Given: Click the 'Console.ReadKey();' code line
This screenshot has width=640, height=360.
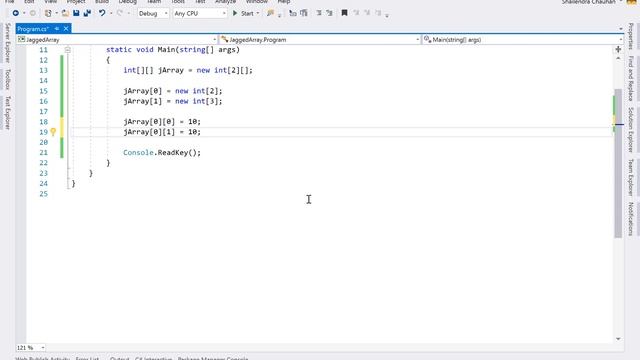Looking at the screenshot, I should 162,153.
